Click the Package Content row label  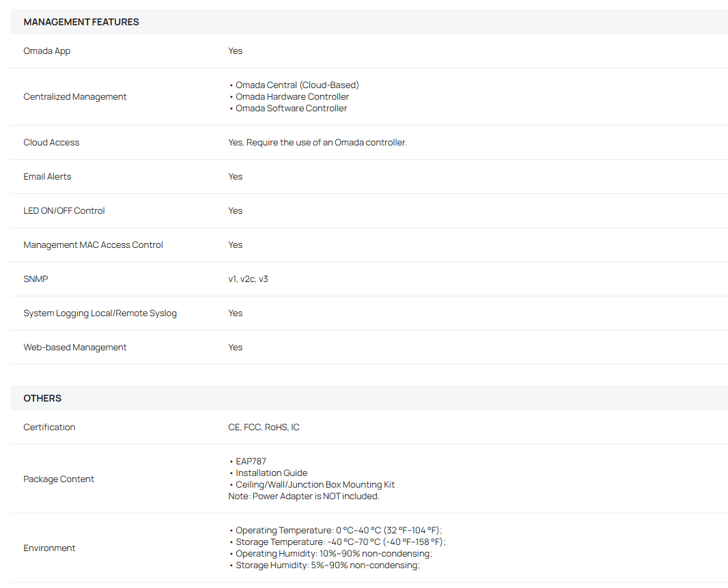(59, 479)
